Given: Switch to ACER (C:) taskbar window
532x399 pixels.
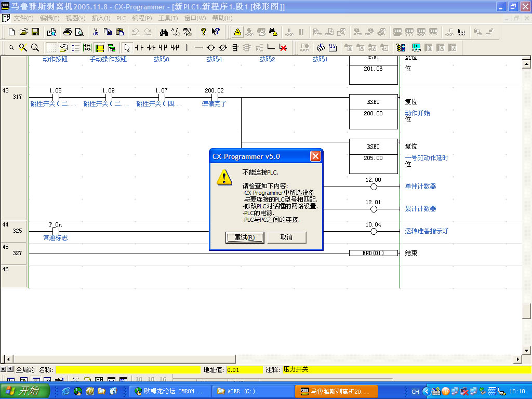Looking at the screenshot, I should (252, 391).
